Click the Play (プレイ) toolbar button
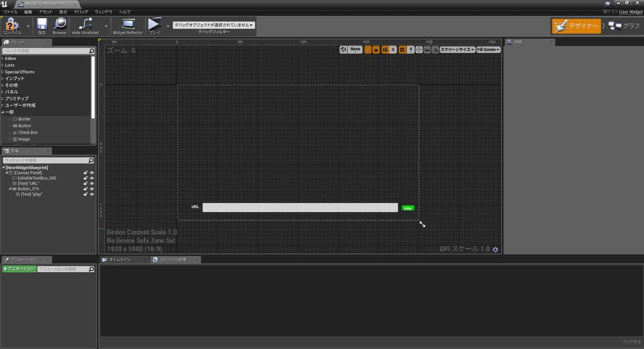The width and height of the screenshot is (644, 349). tap(155, 25)
